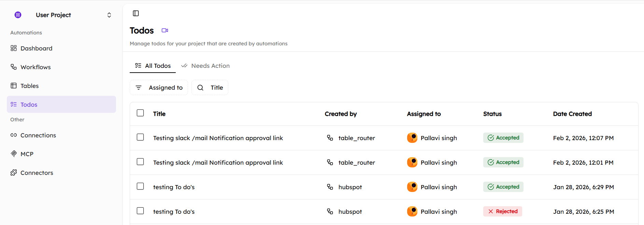Open the Connectors page
644x225 pixels.
37,173
